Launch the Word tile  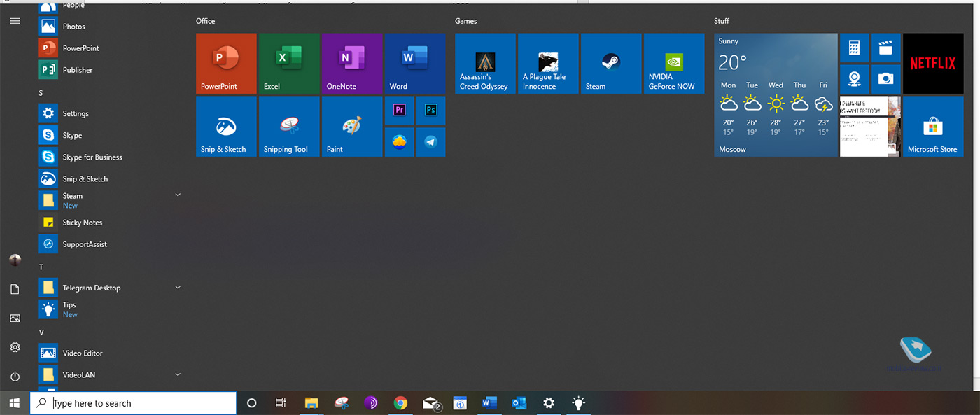click(415, 63)
